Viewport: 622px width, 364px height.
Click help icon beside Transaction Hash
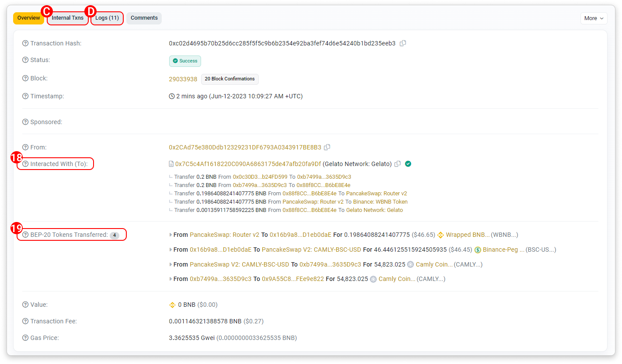click(x=25, y=43)
